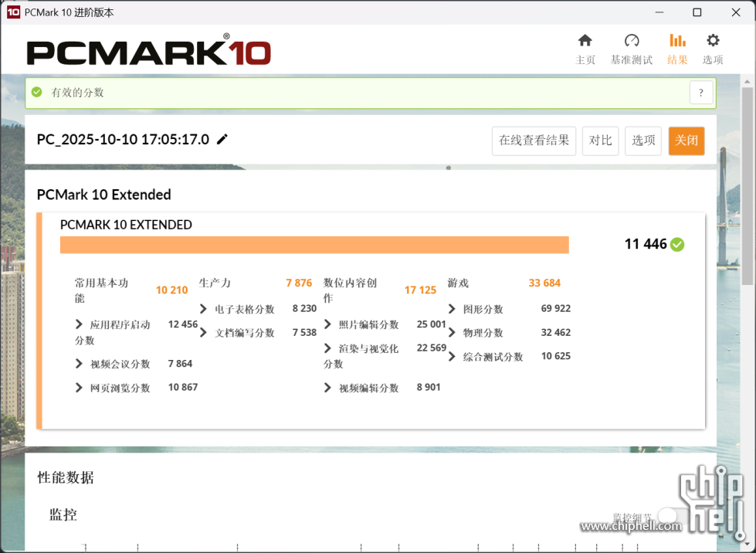Click the scrollbar up arrow
Viewport: 756px width, 553px height.
point(747,81)
